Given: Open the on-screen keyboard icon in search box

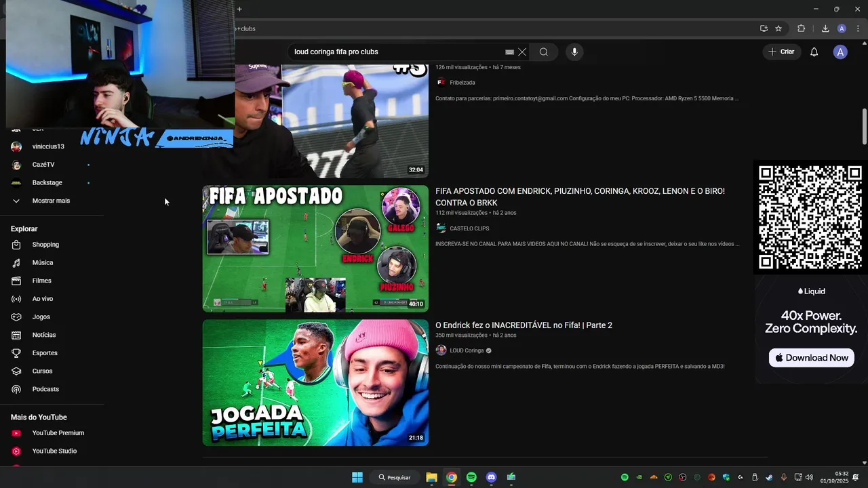Looking at the screenshot, I should pyautogui.click(x=509, y=52).
